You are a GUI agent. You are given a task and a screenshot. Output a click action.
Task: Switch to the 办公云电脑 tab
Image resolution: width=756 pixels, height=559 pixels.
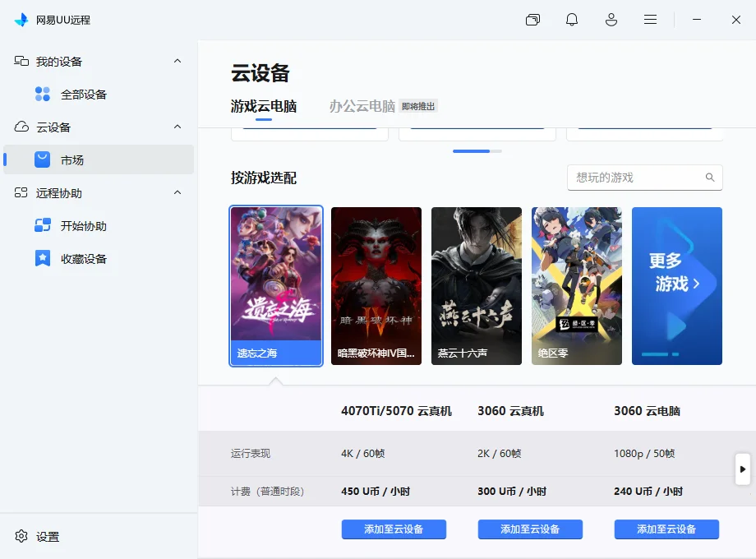(x=362, y=106)
